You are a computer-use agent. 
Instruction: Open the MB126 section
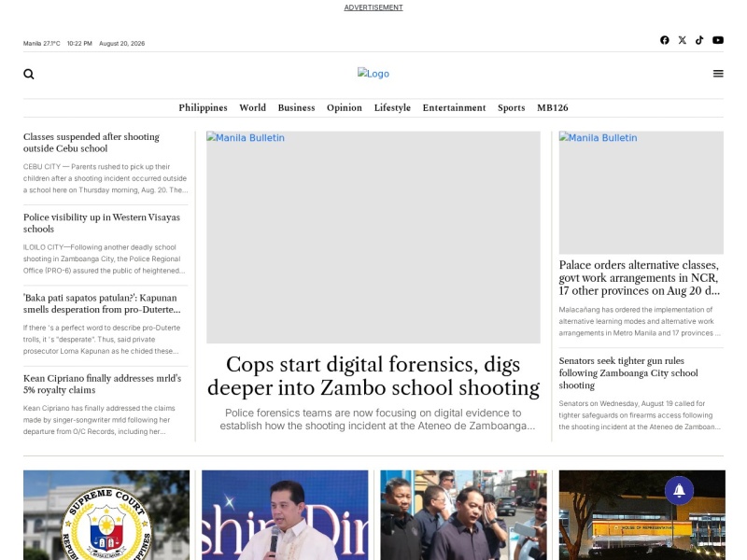pyautogui.click(x=553, y=107)
